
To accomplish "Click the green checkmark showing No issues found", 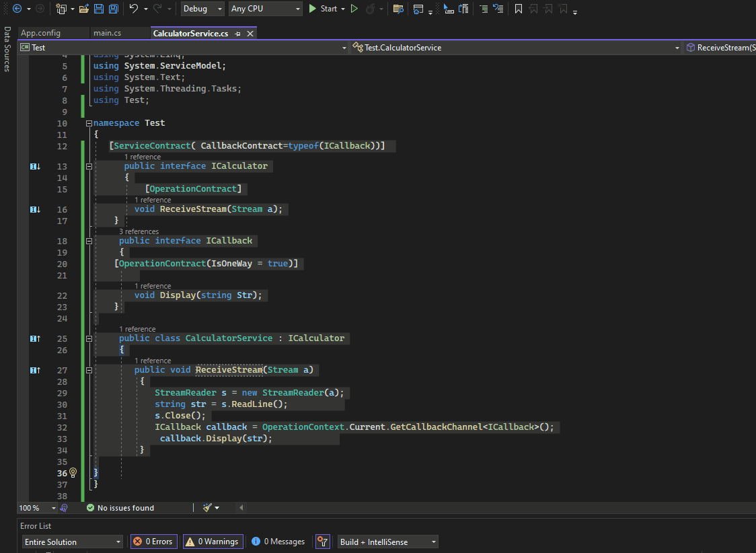I will coord(89,507).
